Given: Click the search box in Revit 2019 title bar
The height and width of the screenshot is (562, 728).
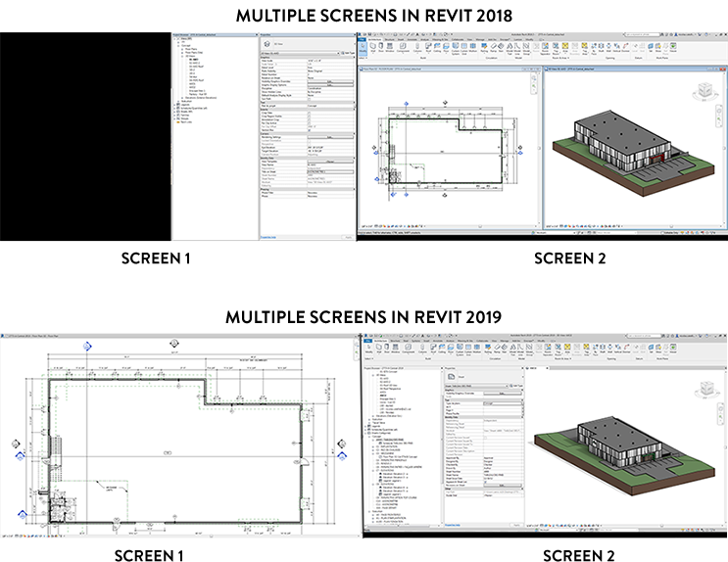Looking at the screenshot, I should click(x=645, y=336).
